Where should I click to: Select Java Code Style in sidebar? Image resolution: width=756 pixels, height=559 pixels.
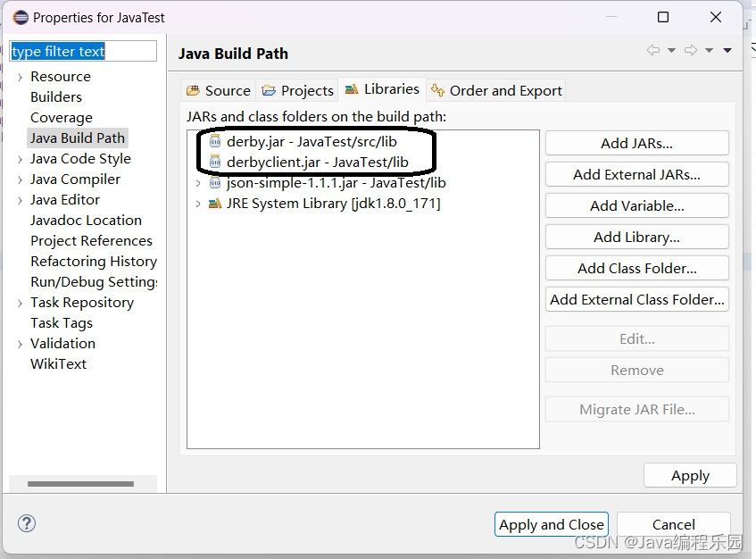click(80, 159)
